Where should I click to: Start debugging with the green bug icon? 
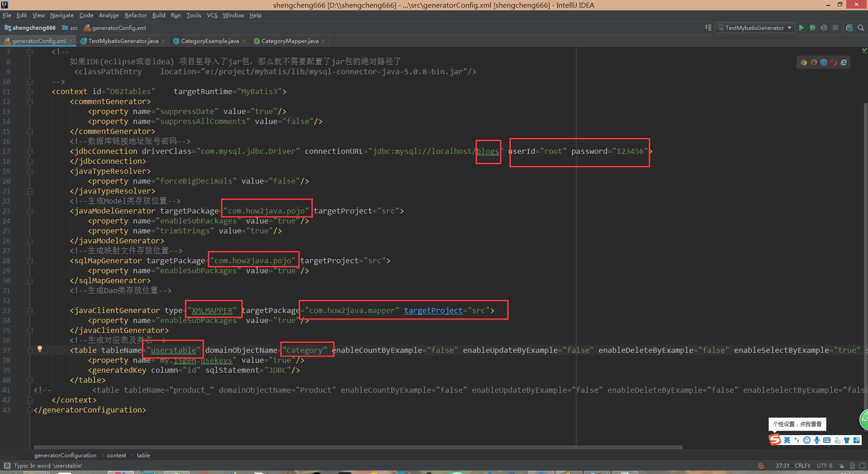click(x=812, y=28)
